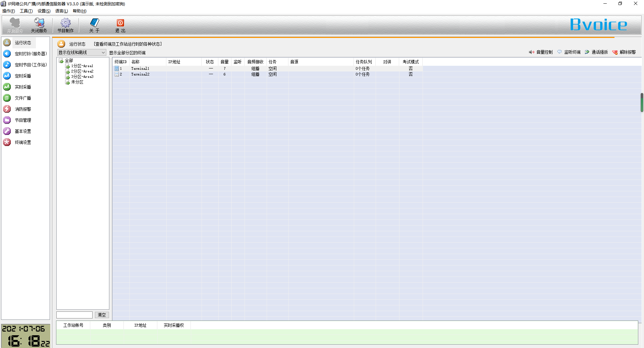This screenshot has width=644, height=348.
Task: Open the green 实时采播 sidebar icon
Action: 7,87
